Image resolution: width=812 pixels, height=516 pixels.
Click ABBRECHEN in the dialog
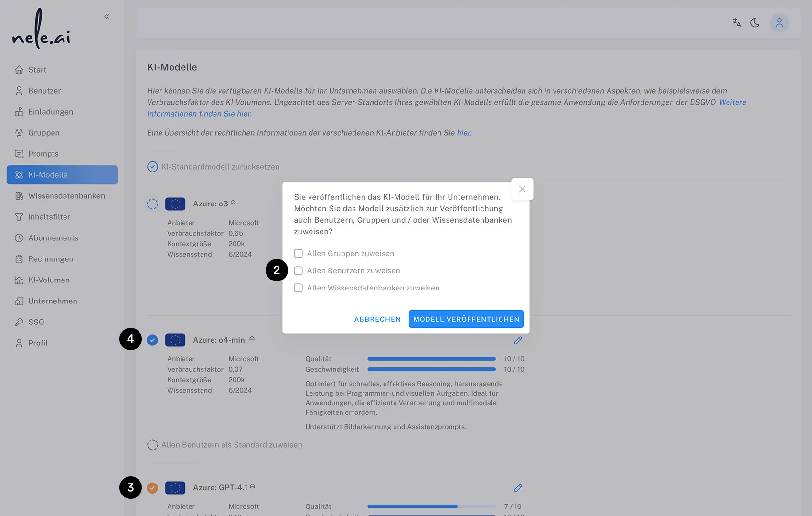[377, 319]
